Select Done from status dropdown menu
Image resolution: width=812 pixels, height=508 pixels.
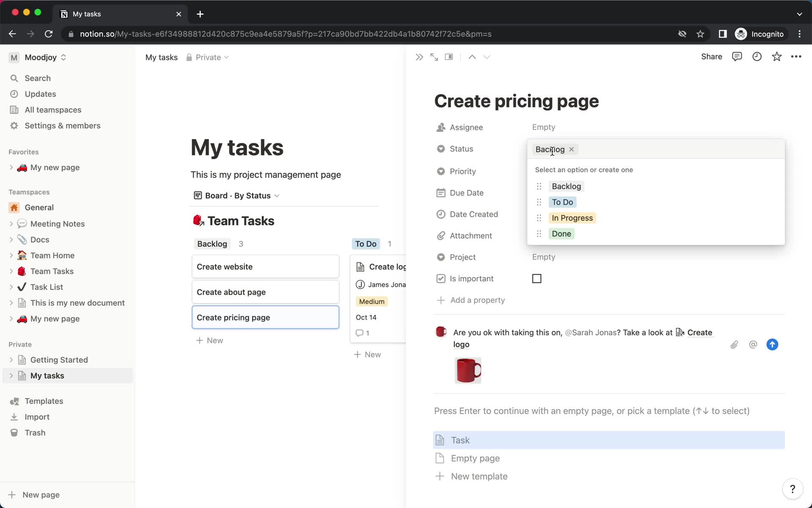(x=561, y=233)
